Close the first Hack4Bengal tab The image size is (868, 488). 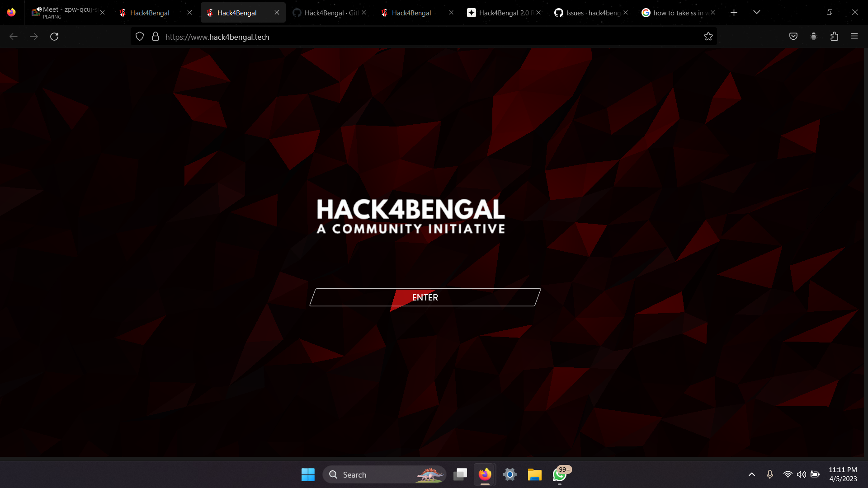coord(190,13)
